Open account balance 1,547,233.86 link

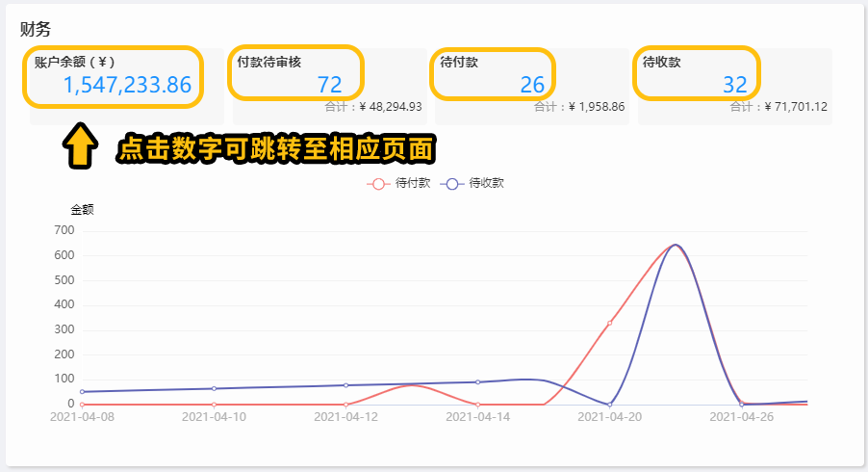click(127, 85)
